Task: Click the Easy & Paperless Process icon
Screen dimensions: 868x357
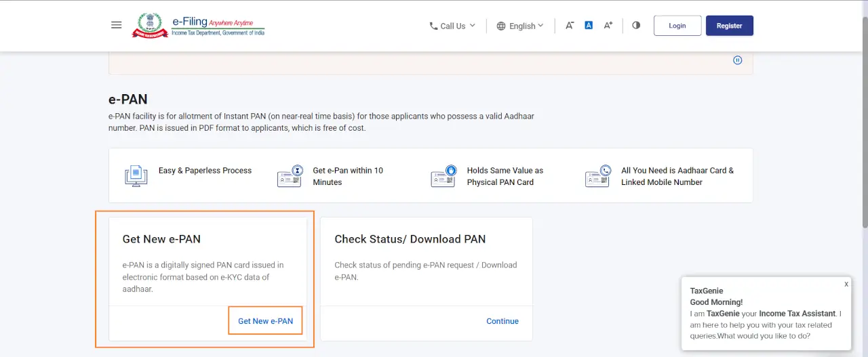Action: (x=136, y=176)
